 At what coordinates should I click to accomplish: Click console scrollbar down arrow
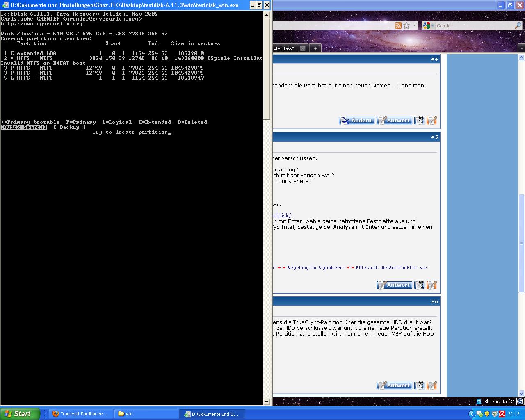pyautogui.click(x=267, y=402)
